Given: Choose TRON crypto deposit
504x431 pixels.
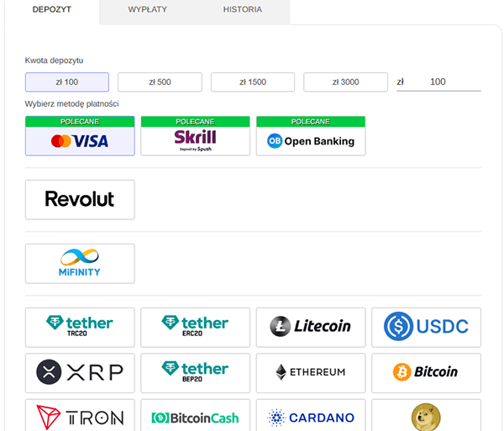Looking at the screenshot, I should 80,416.
